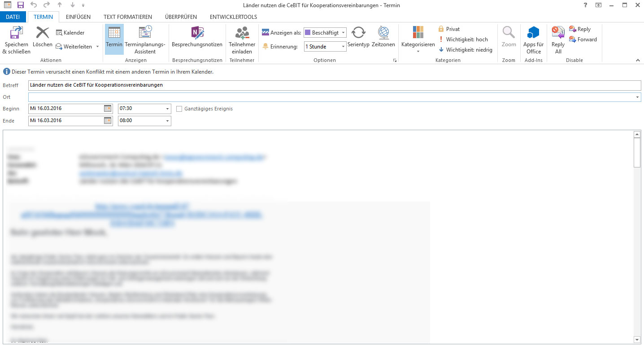Set Wichtigkeit: niedrig
Viewport: 644px width, 347px height.
[x=465, y=50]
